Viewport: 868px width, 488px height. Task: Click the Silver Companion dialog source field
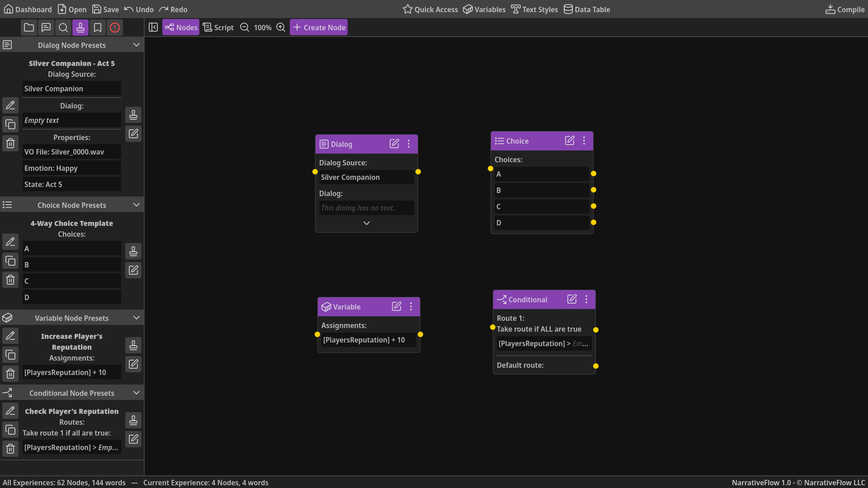[366, 177]
